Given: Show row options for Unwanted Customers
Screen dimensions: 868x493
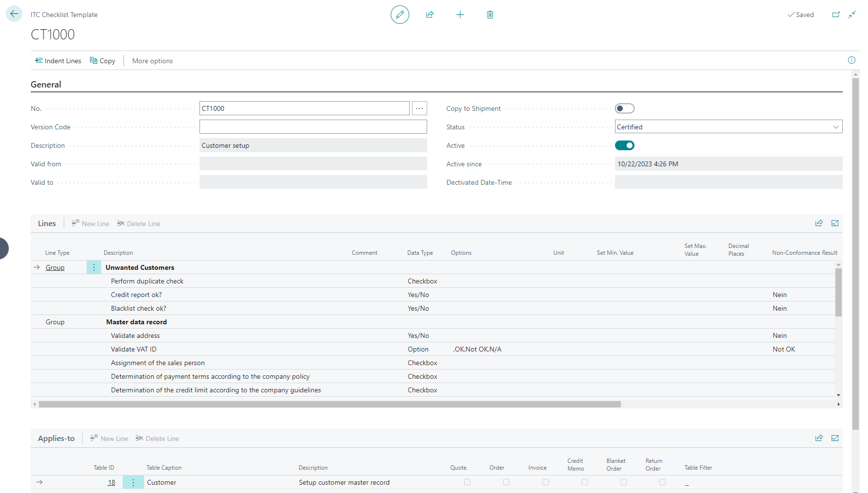Looking at the screenshot, I should point(94,267).
